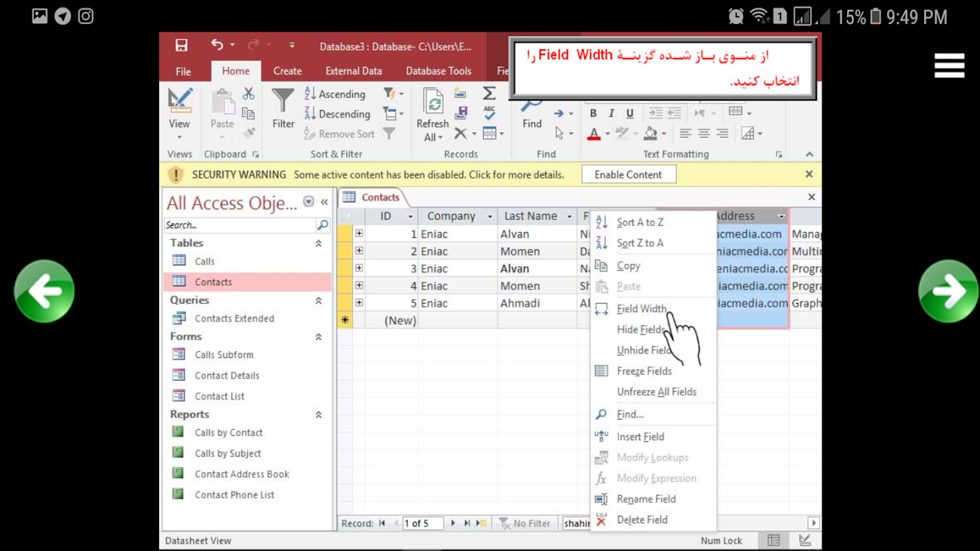Viewport: 980px width, 551px height.
Task: Open the External Data tab
Action: pos(354,71)
